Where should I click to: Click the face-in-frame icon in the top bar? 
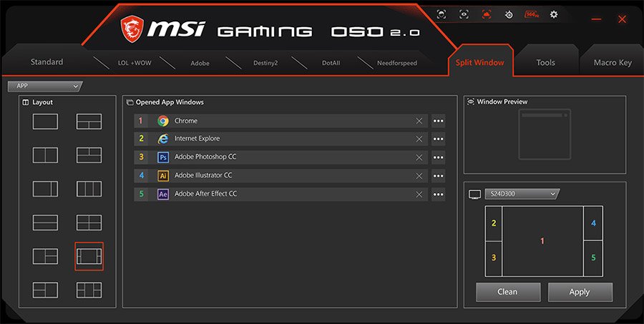pos(441,14)
